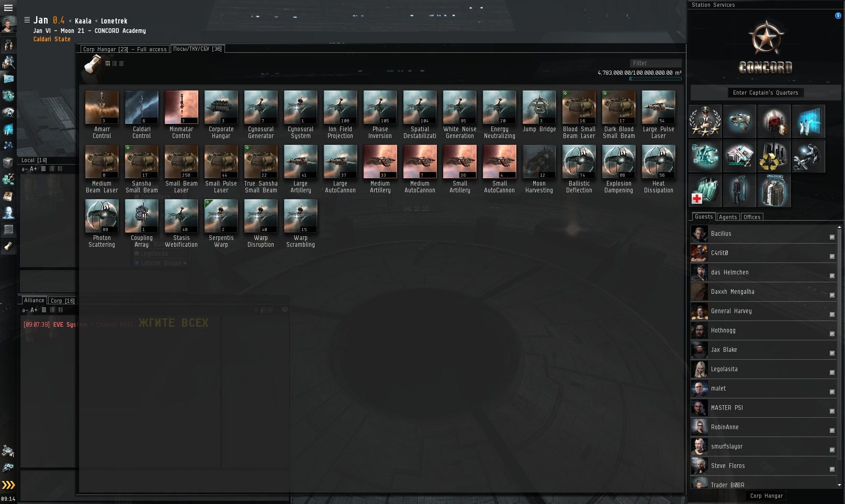The width and height of the screenshot is (845, 504).
Task: Click the Corp Hangar button at bottom
Action: tap(767, 496)
